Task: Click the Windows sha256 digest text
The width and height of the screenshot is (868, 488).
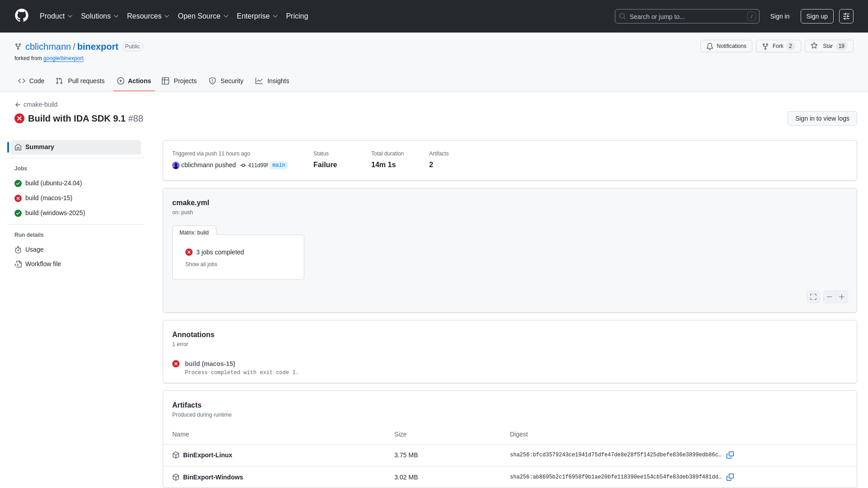Action: 616,477
